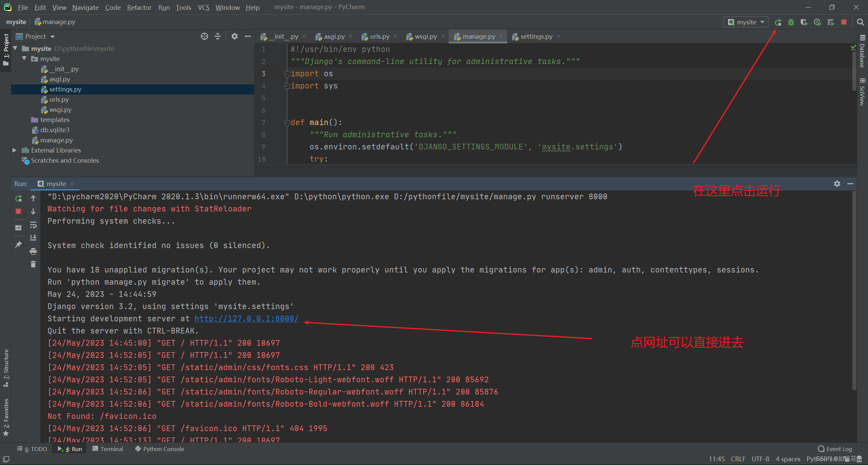The width and height of the screenshot is (868, 465).
Task: Fold the import statements block
Action: [x=287, y=74]
